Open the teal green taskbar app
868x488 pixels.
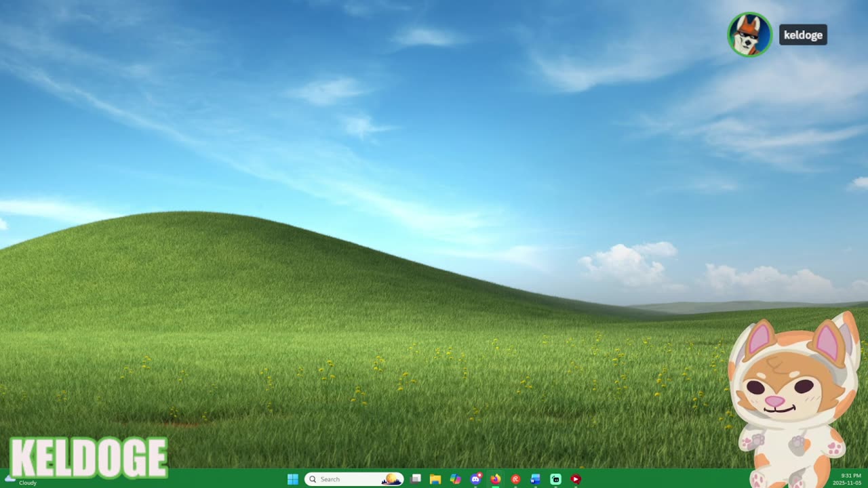pos(555,479)
